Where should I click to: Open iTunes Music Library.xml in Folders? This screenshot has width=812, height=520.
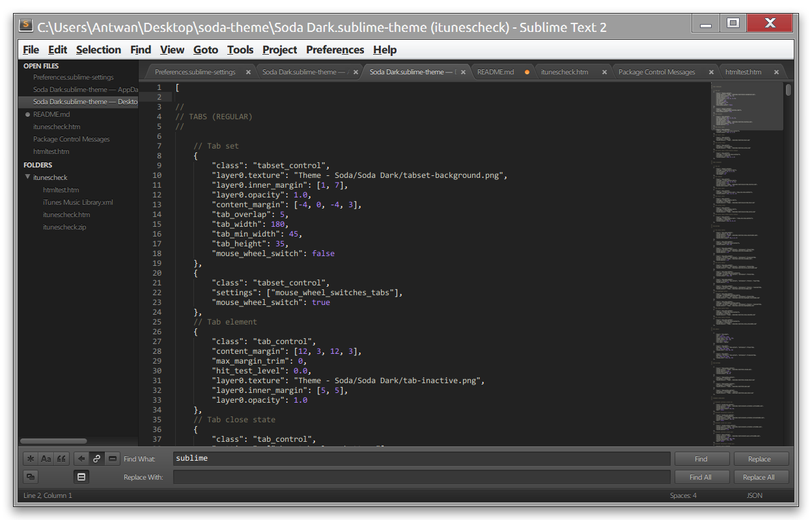[78, 202]
